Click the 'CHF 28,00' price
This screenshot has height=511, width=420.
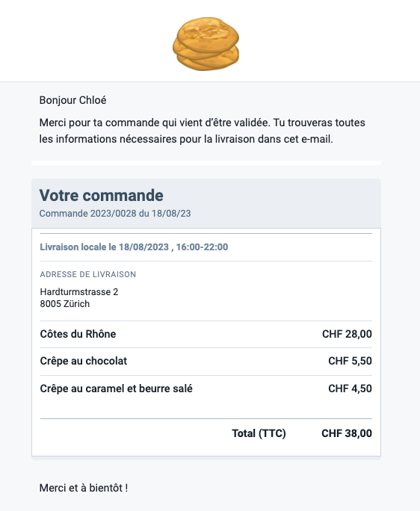347,334
